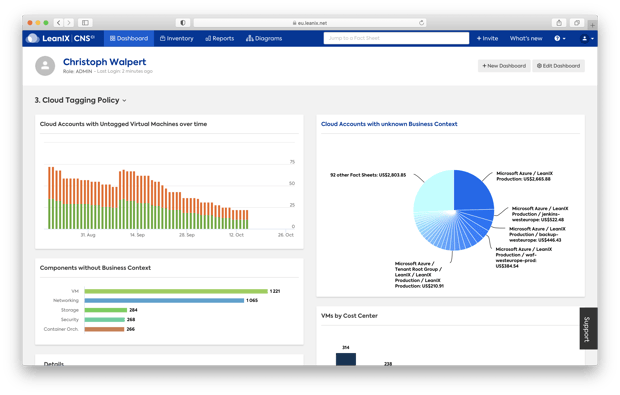
Task: Open the Dashboard tab
Action: pyautogui.click(x=129, y=38)
